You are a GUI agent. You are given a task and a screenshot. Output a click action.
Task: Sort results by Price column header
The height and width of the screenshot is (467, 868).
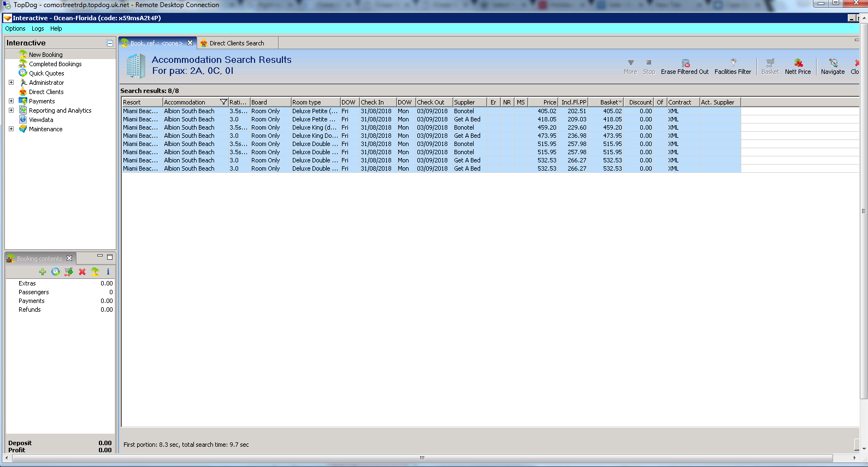tap(544, 102)
